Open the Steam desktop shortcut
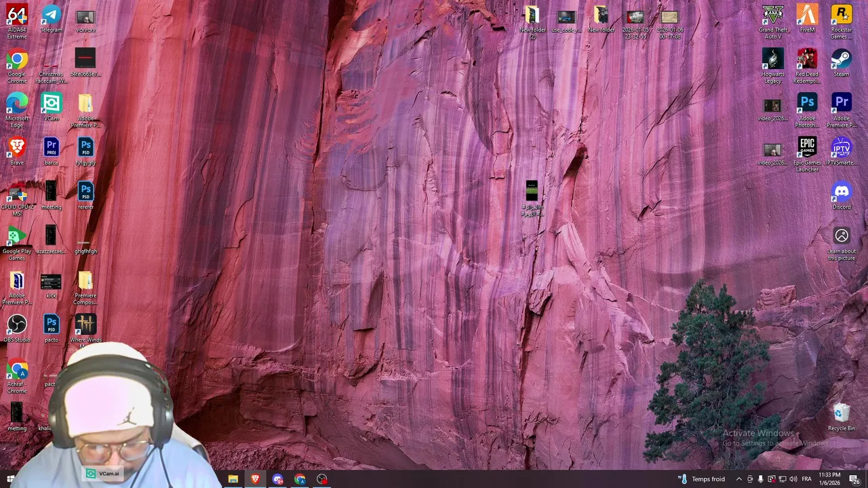The height and width of the screenshot is (488, 868). tap(841, 62)
